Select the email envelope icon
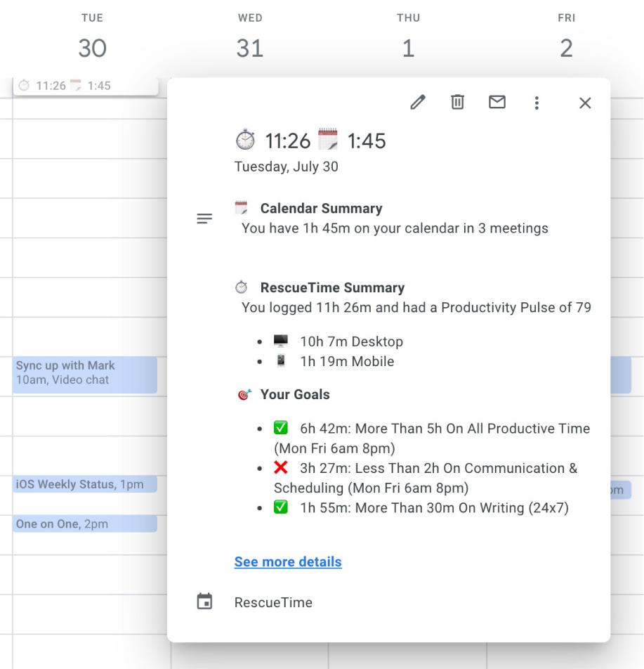Image resolution: width=644 pixels, height=669 pixels. click(x=497, y=102)
